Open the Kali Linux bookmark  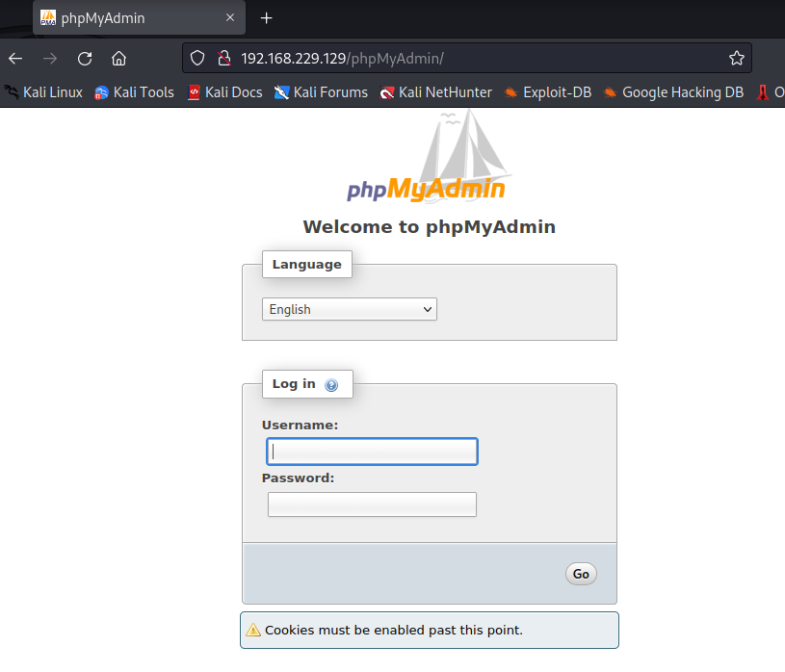point(43,92)
